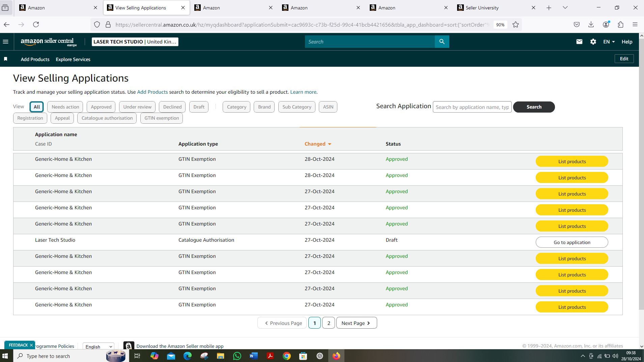Bookmark this page with star icon
This screenshot has width=644, height=362.
coord(515,25)
